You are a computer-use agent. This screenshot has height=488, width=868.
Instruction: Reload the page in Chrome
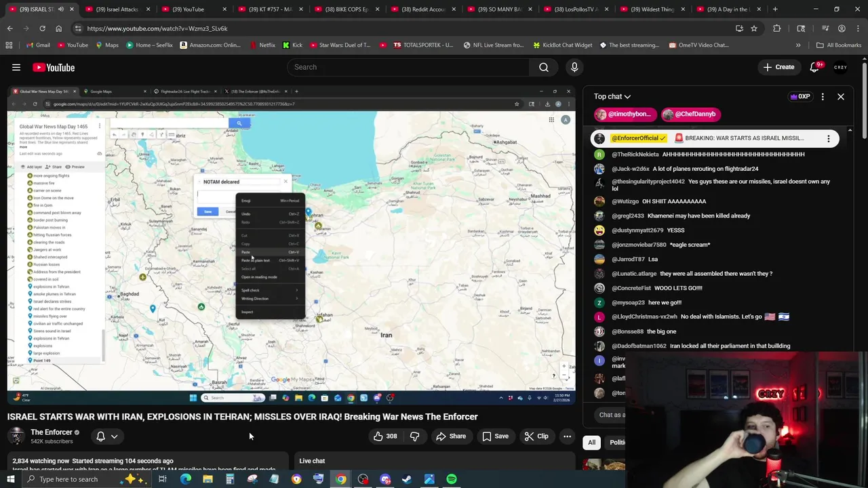coord(42,28)
